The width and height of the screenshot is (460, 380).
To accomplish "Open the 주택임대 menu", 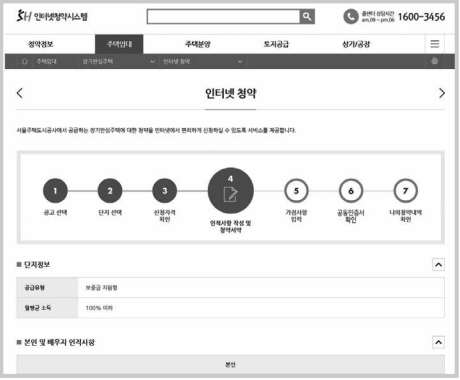I will point(119,44).
